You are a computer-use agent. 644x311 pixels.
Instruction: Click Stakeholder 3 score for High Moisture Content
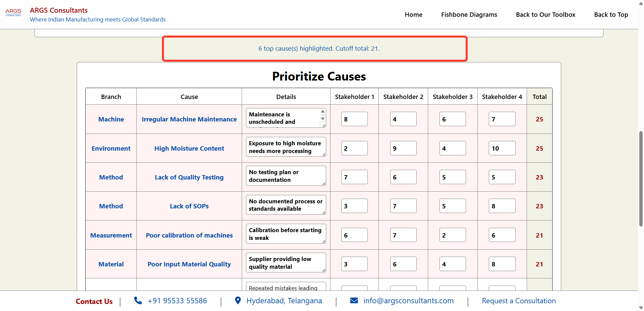click(453, 148)
